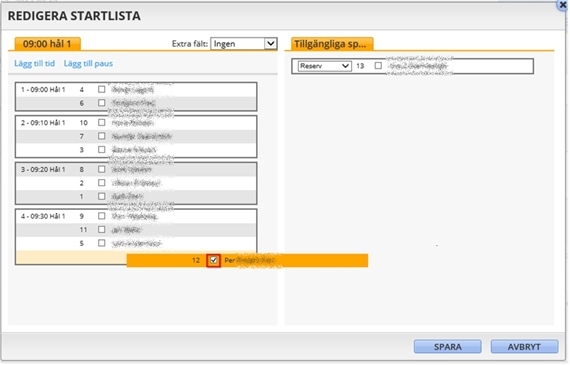Select the 3 - 09:20 Hål 1 label
Screen dimensions: 570x365
click(43, 170)
